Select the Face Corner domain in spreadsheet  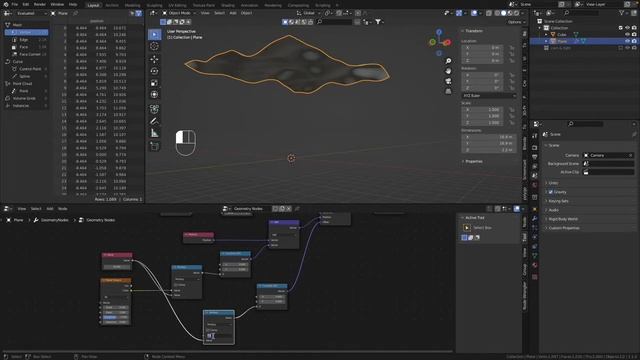coord(27,54)
